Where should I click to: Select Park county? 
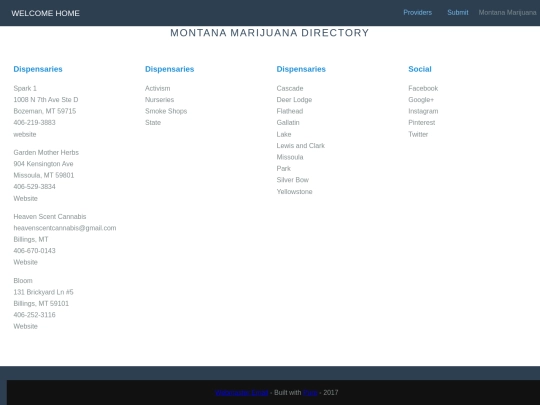click(283, 168)
